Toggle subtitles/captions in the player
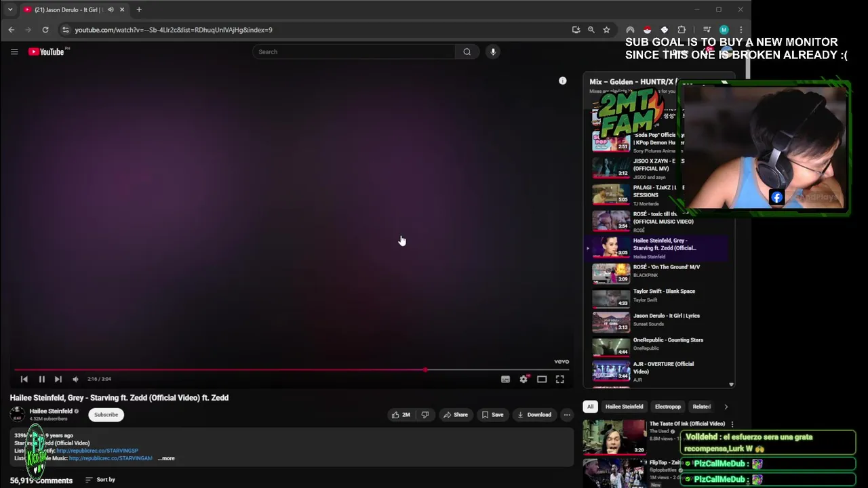868x488 pixels. (x=505, y=380)
